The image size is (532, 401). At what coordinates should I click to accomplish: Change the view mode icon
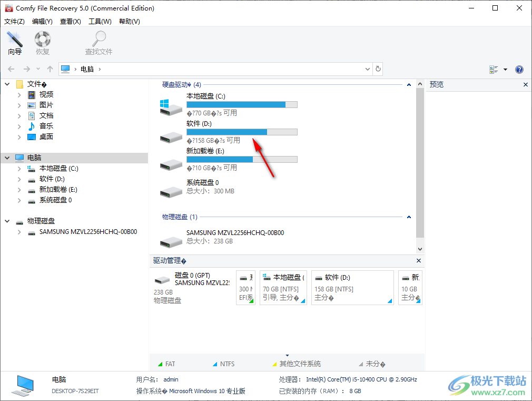494,69
